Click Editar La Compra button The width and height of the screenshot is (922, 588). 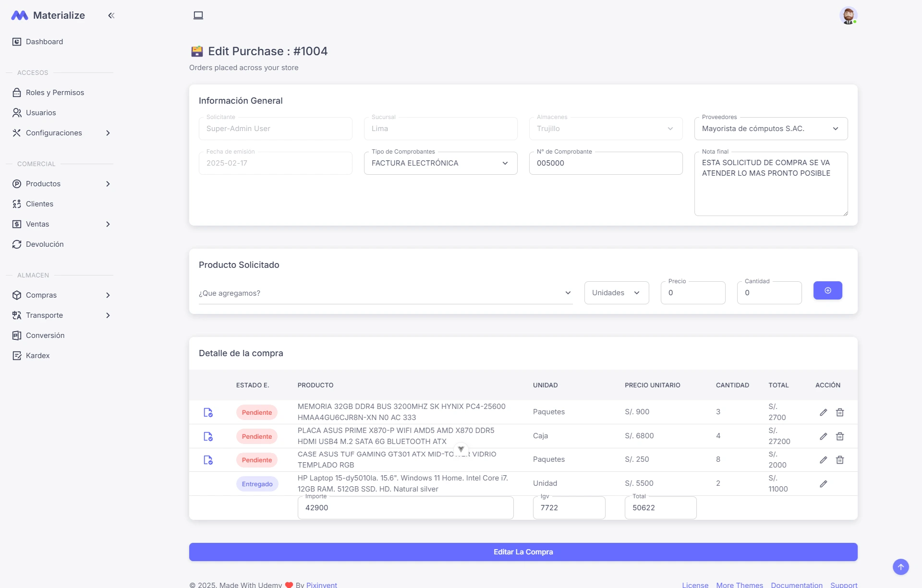[523, 552]
